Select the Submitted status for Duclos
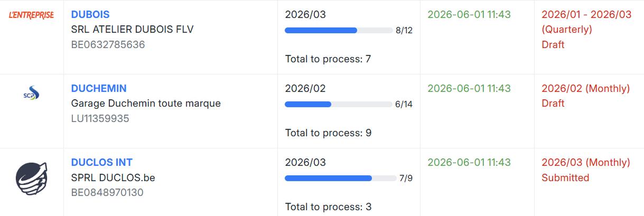 (565, 177)
